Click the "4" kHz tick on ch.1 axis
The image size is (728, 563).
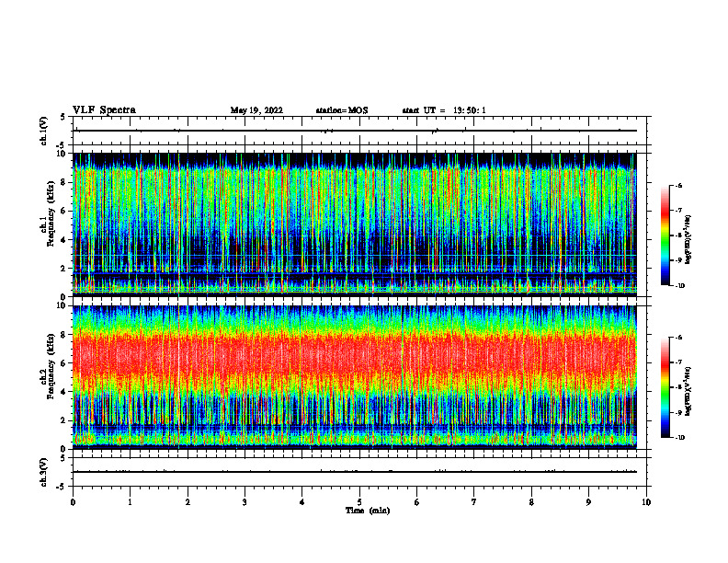point(64,240)
